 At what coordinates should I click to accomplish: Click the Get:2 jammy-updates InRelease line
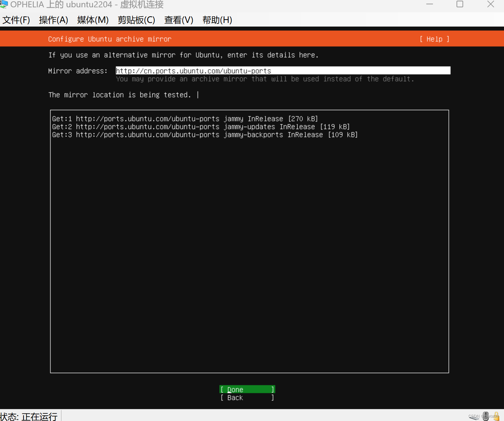201,127
